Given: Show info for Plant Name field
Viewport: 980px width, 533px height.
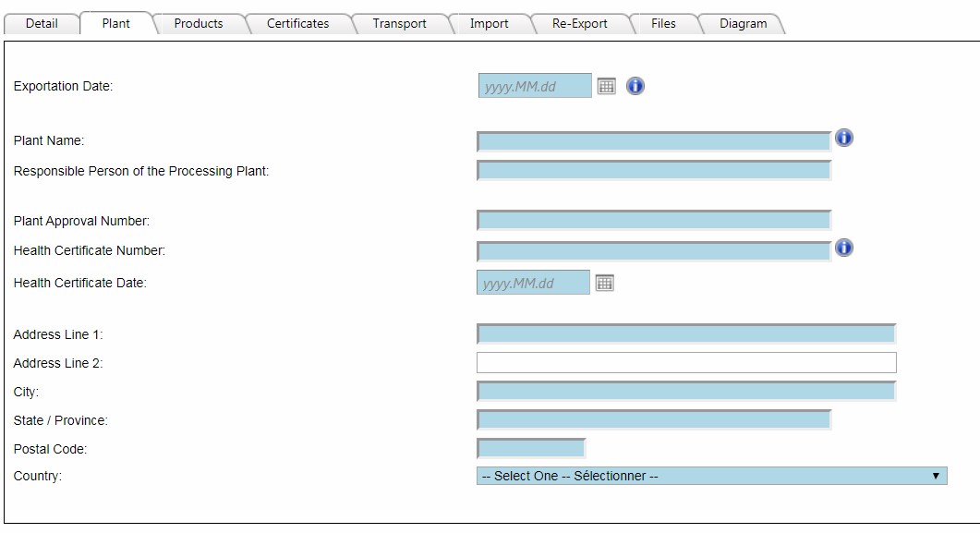Looking at the screenshot, I should 843,138.
